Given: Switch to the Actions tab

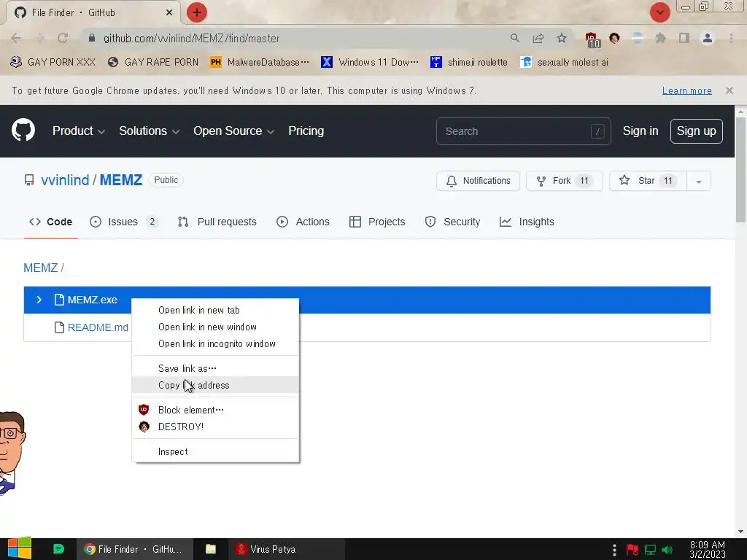Looking at the screenshot, I should (303, 222).
